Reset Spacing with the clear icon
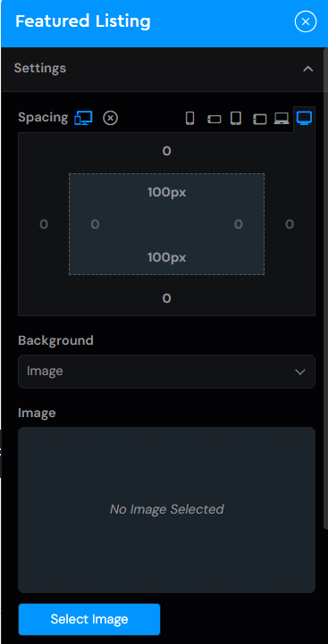Screen dimensions: 328x644 110,118
